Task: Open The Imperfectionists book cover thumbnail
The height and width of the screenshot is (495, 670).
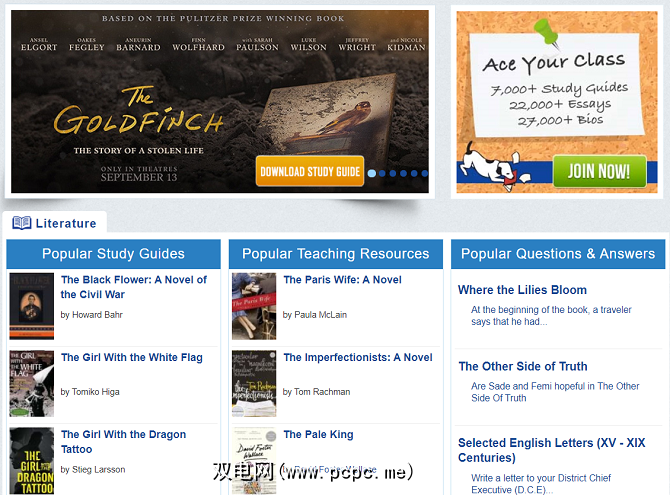Action: (x=254, y=383)
